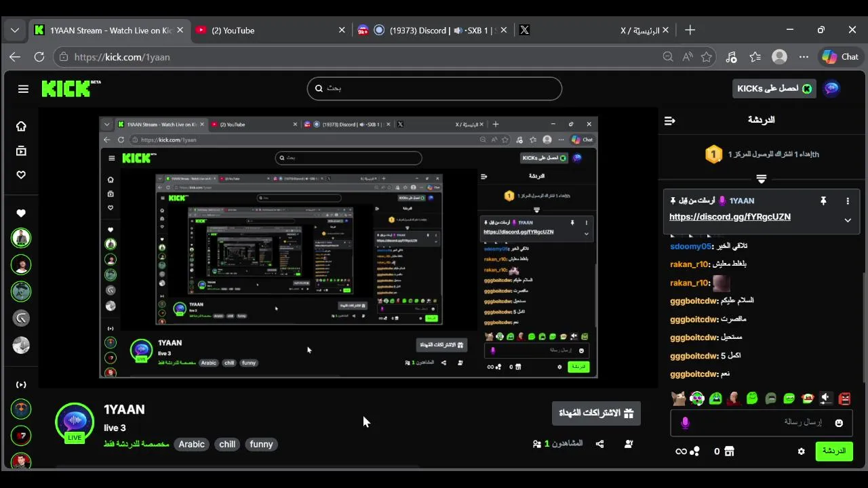Close the YouTube tab
Viewport: 868px width, 488px height.
(x=342, y=30)
